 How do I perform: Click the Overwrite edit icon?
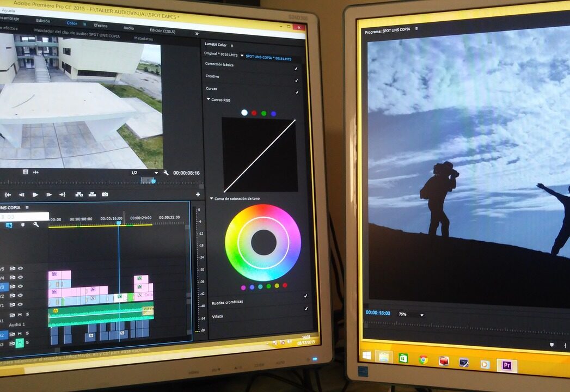tap(92, 194)
